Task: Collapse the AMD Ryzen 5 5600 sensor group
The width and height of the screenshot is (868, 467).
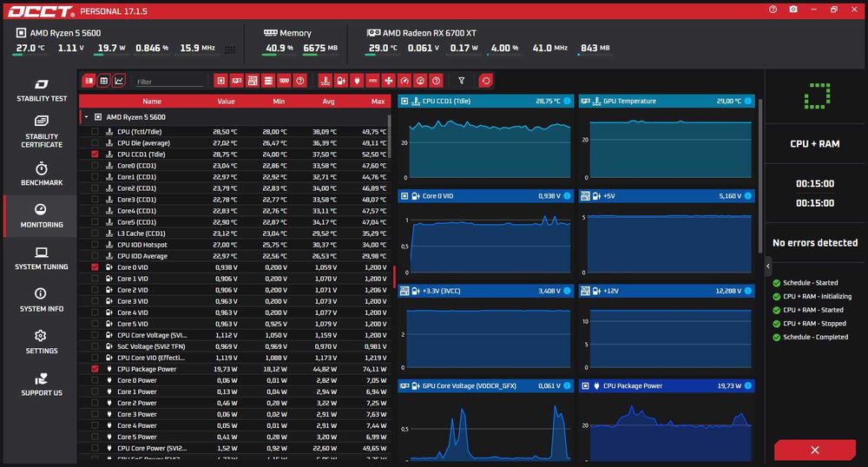Action: point(86,116)
